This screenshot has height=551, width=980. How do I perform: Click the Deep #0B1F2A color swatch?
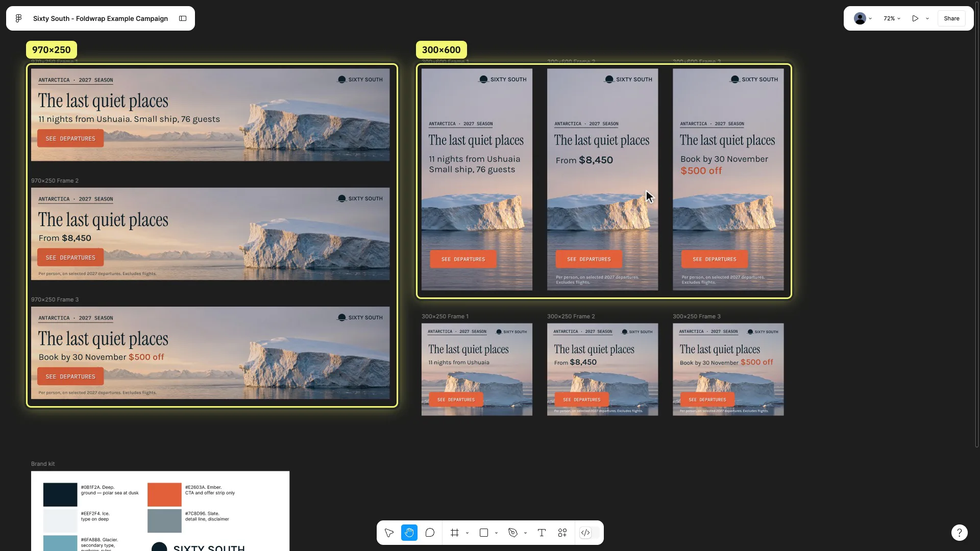click(60, 494)
